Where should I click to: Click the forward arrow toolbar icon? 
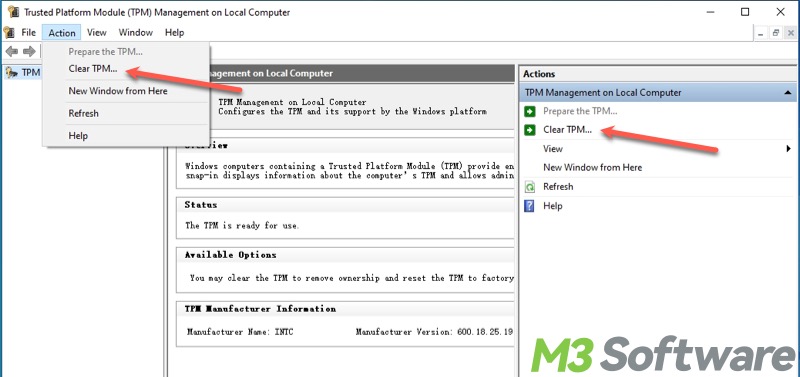pyautogui.click(x=29, y=52)
